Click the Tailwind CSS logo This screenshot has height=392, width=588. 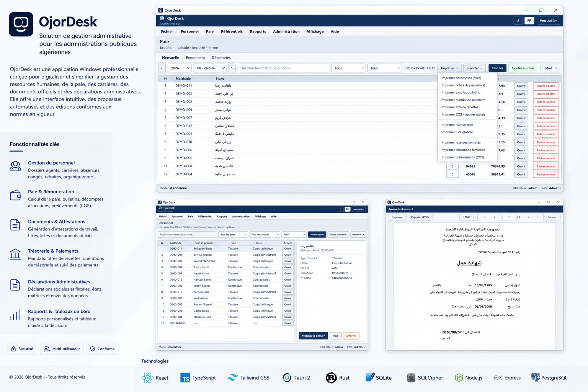(x=232, y=377)
